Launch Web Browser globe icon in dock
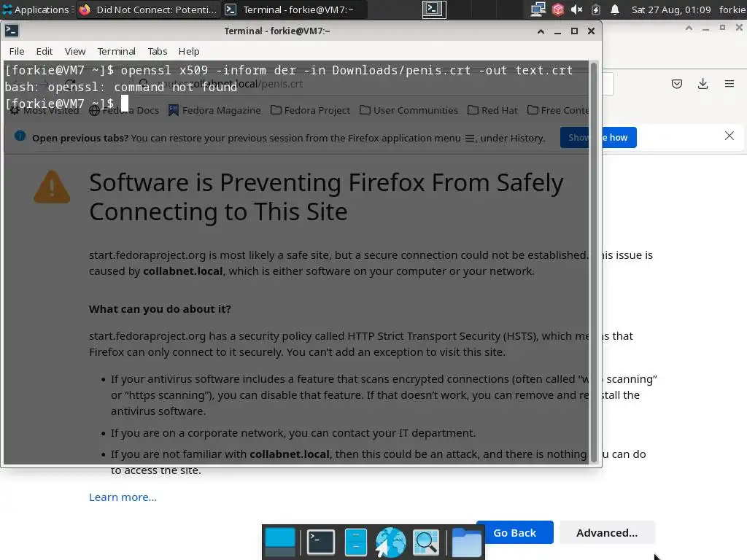The width and height of the screenshot is (747, 560). [x=390, y=542]
